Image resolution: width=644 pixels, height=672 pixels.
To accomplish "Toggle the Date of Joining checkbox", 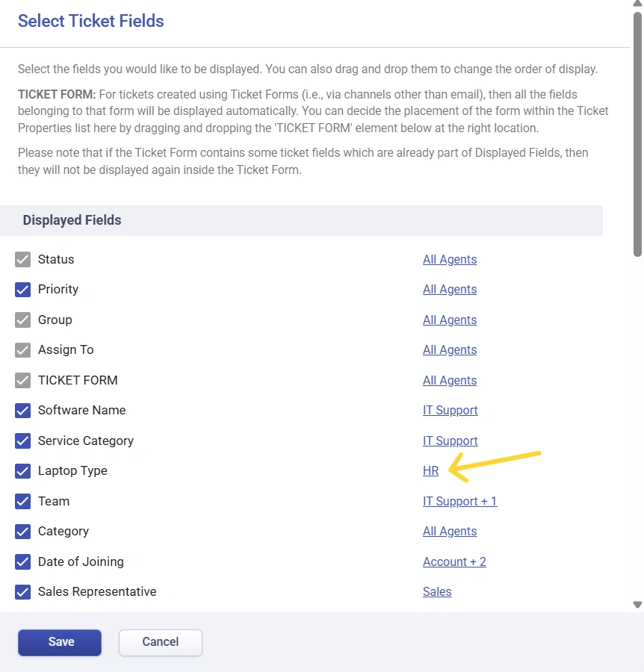I will pos(22,561).
